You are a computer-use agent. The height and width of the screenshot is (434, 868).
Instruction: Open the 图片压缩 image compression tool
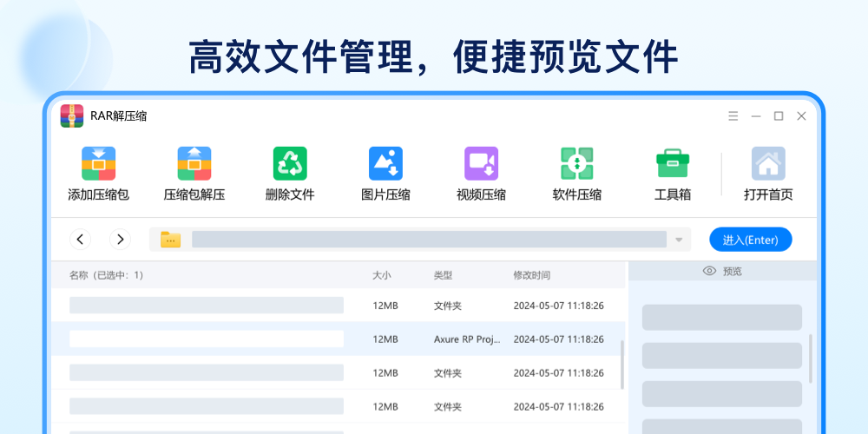(x=385, y=163)
